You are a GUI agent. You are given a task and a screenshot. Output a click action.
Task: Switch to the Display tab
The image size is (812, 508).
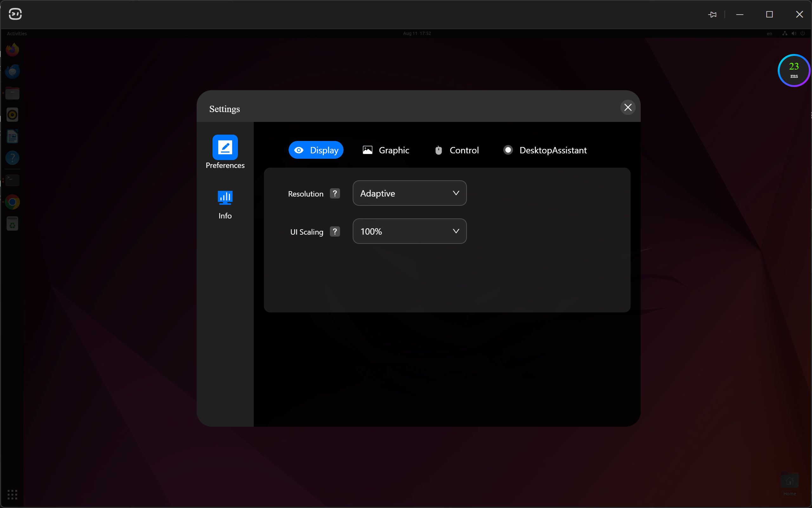tap(316, 150)
